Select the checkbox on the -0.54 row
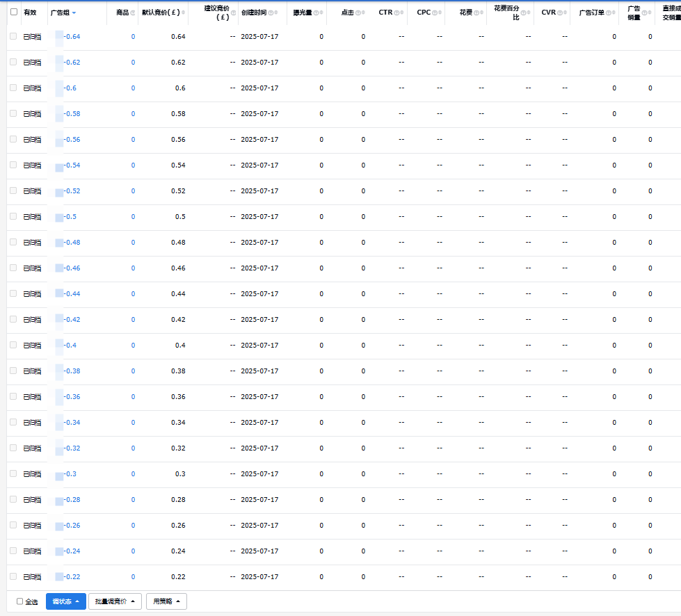The image size is (681, 616). (x=13, y=165)
